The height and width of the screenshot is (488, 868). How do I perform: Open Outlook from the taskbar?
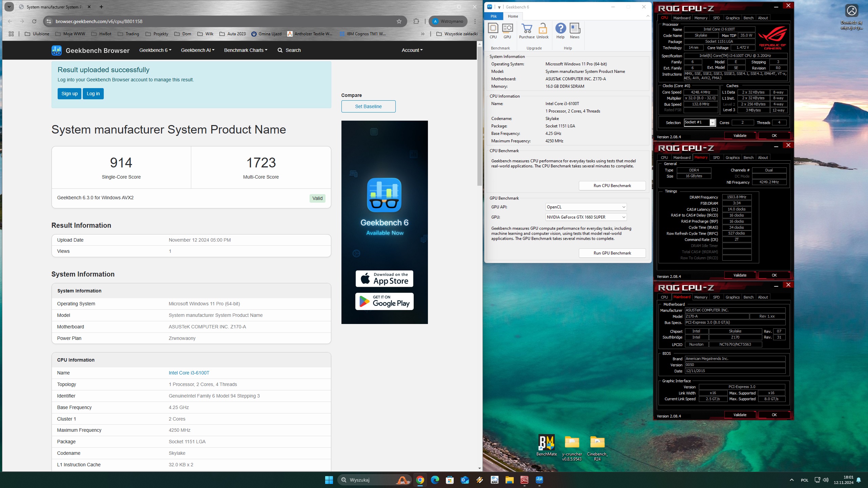pos(465,480)
